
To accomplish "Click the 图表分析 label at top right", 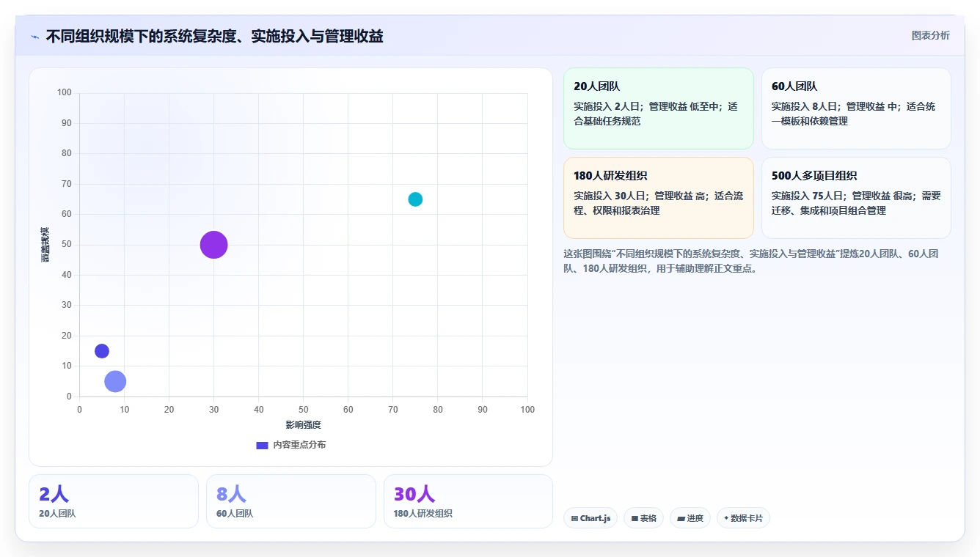I will 930,35.
